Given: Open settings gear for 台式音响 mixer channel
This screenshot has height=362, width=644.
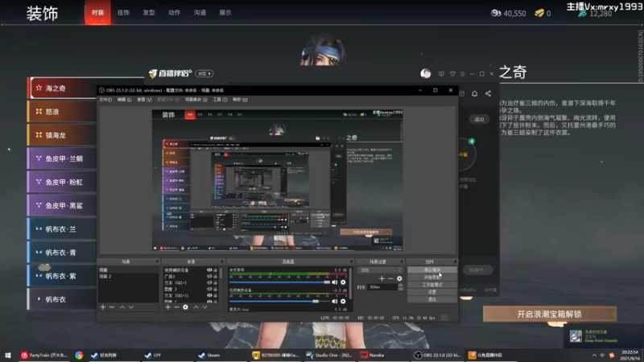Looking at the screenshot, I should pos(343,282).
